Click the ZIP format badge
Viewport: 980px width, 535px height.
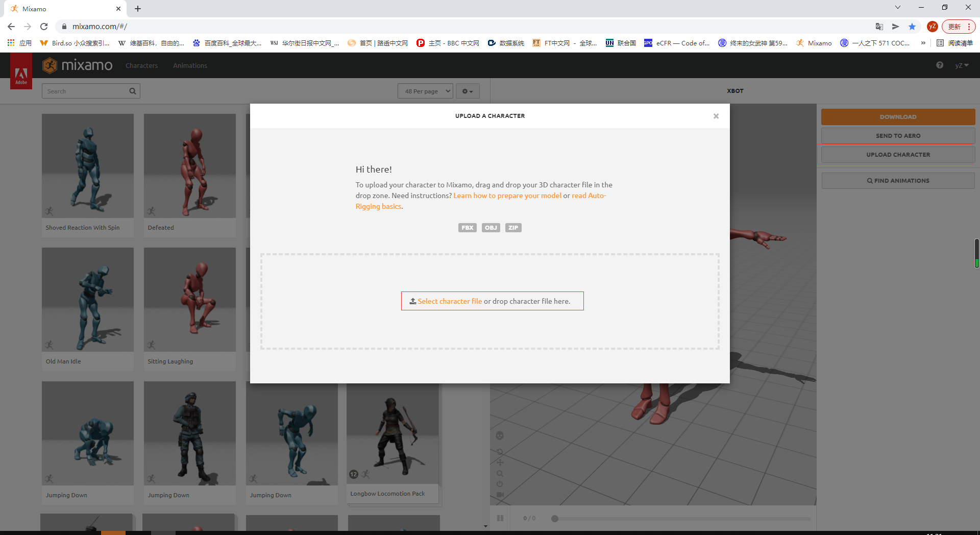coord(513,228)
